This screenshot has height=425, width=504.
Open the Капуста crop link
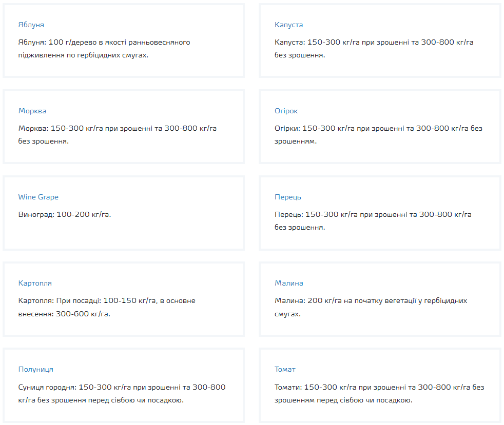click(289, 25)
